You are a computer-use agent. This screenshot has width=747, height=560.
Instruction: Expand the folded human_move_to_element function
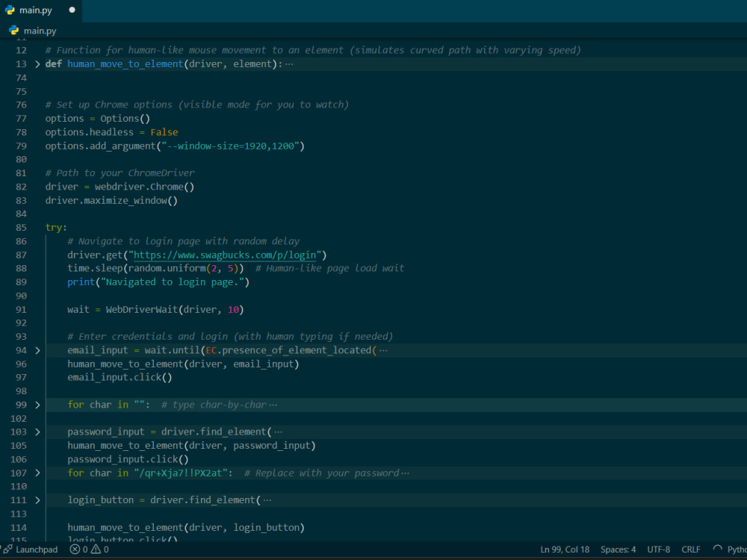(x=37, y=63)
